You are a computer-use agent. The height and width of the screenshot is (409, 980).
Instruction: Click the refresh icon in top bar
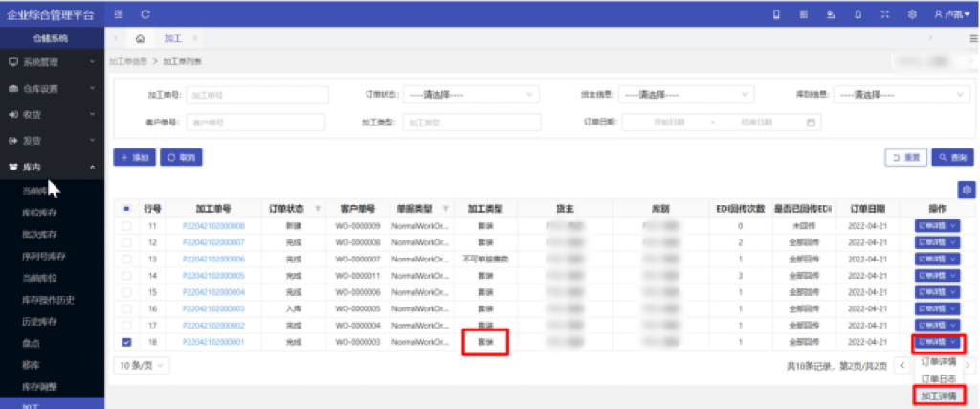[145, 14]
